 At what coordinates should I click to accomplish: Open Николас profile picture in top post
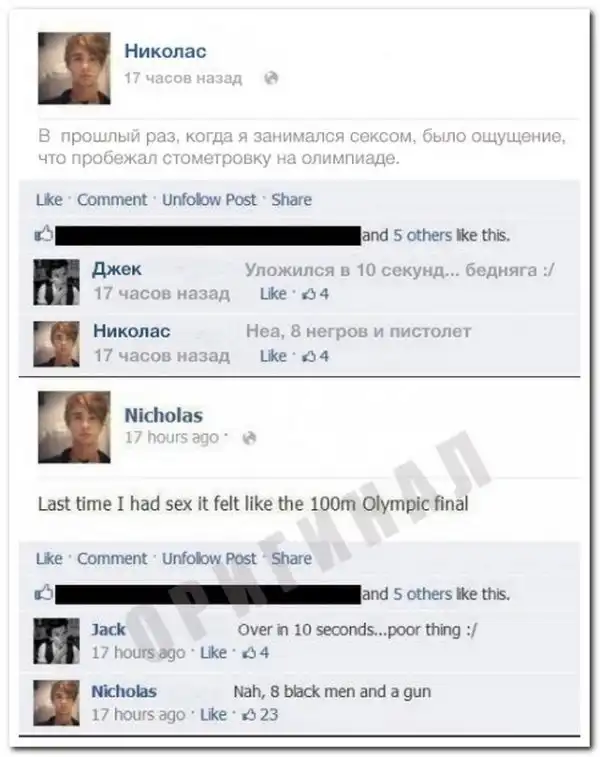pos(74,68)
